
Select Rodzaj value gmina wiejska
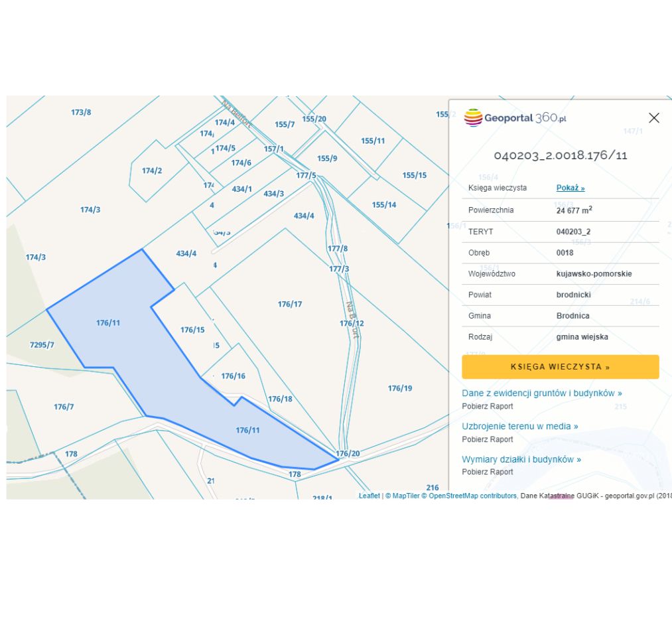tap(582, 336)
